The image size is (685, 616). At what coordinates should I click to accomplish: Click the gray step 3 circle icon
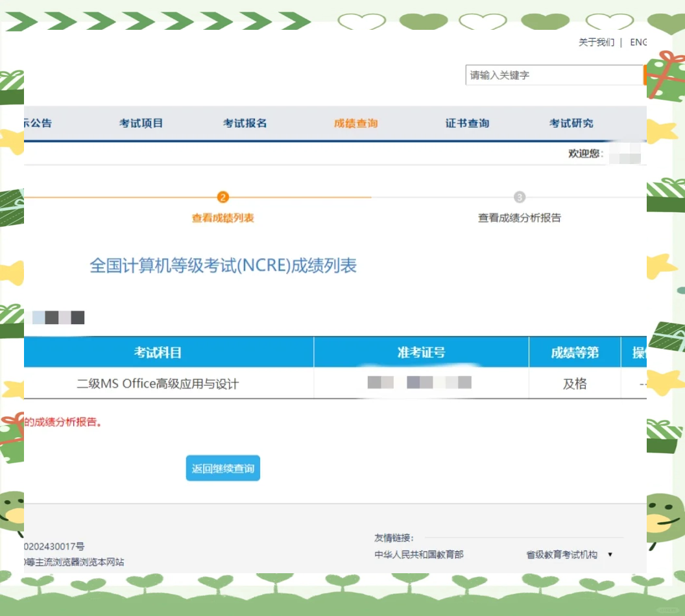click(x=519, y=197)
